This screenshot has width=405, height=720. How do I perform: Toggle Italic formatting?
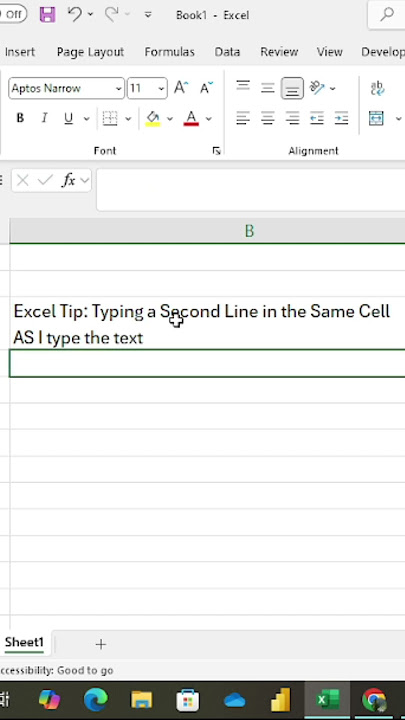pyautogui.click(x=45, y=118)
